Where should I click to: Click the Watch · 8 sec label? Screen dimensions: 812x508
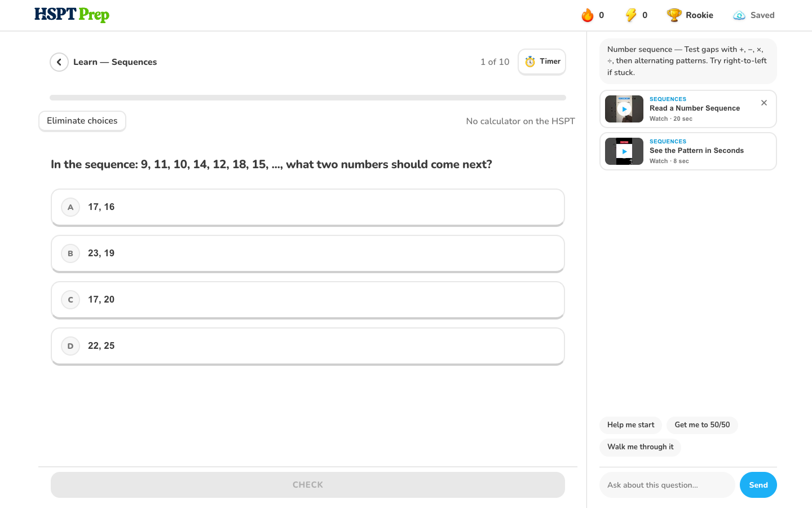click(x=669, y=161)
